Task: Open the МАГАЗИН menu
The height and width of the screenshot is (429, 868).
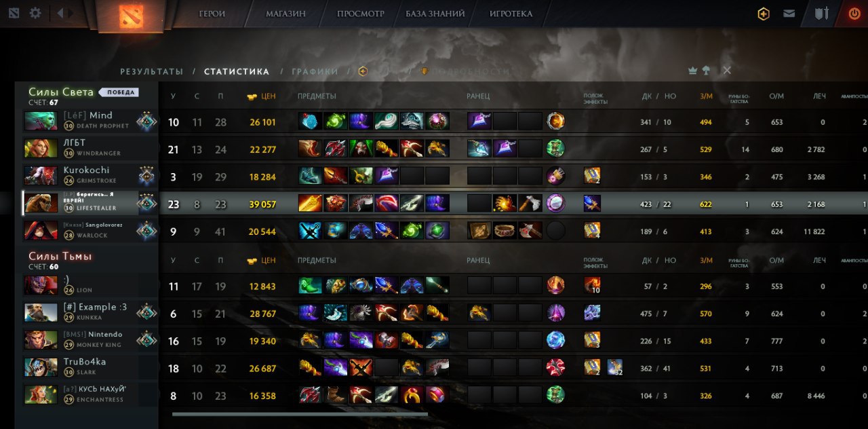Action: pyautogui.click(x=285, y=14)
